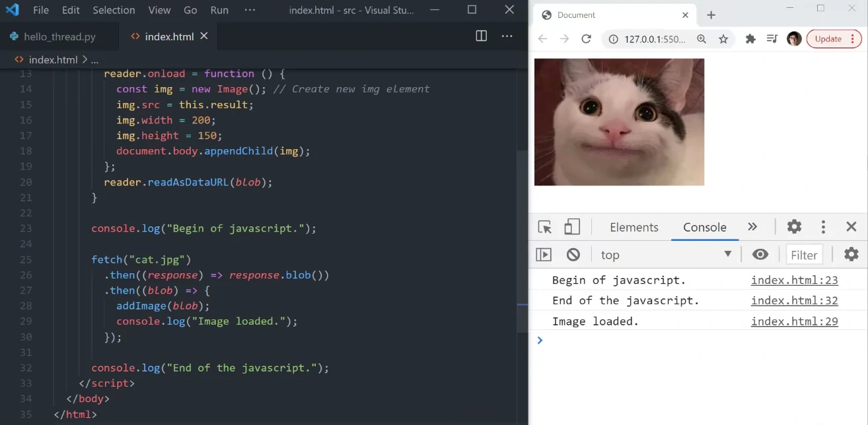Click the console Filter input field
868x425 pixels.
point(804,255)
